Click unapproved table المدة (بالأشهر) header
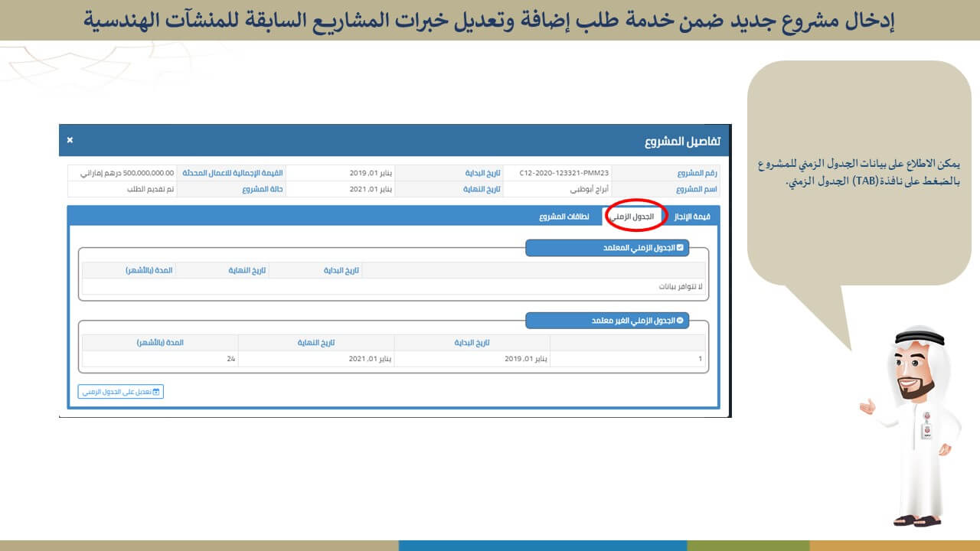Image resolution: width=980 pixels, height=551 pixels. click(x=160, y=342)
